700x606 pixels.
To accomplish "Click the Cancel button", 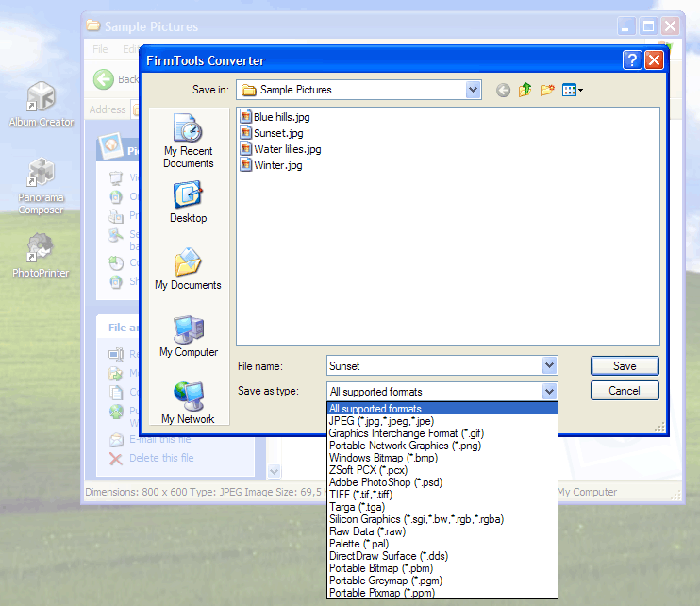I will click(625, 391).
